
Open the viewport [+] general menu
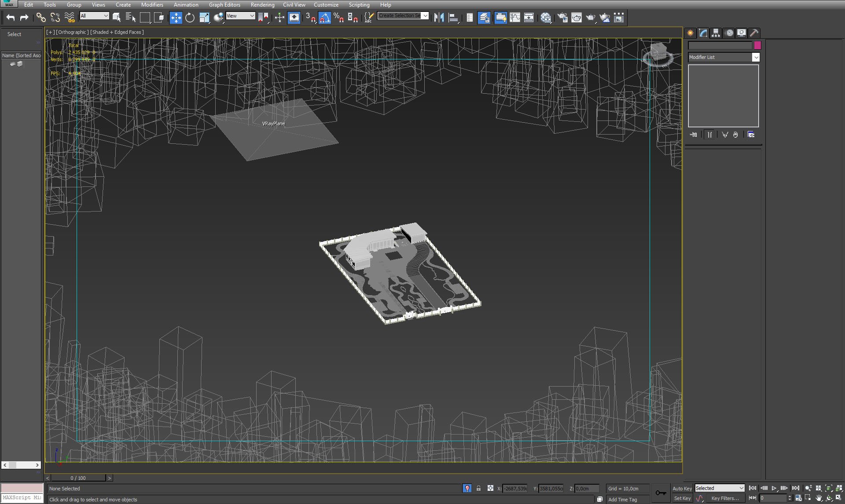[x=50, y=32]
